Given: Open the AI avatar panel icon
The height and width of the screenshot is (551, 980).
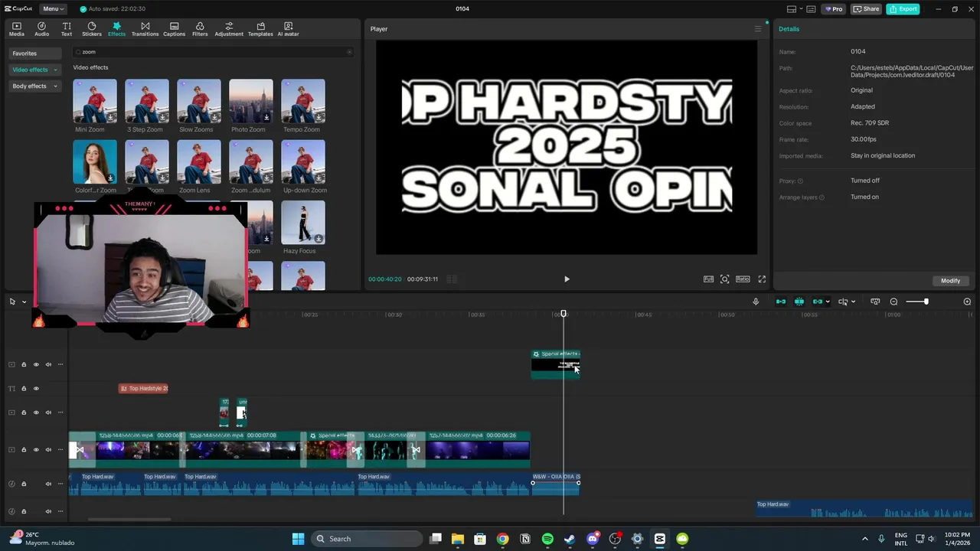Looking at the screenshot, I should pyautogui.click(x=289, y=29).
